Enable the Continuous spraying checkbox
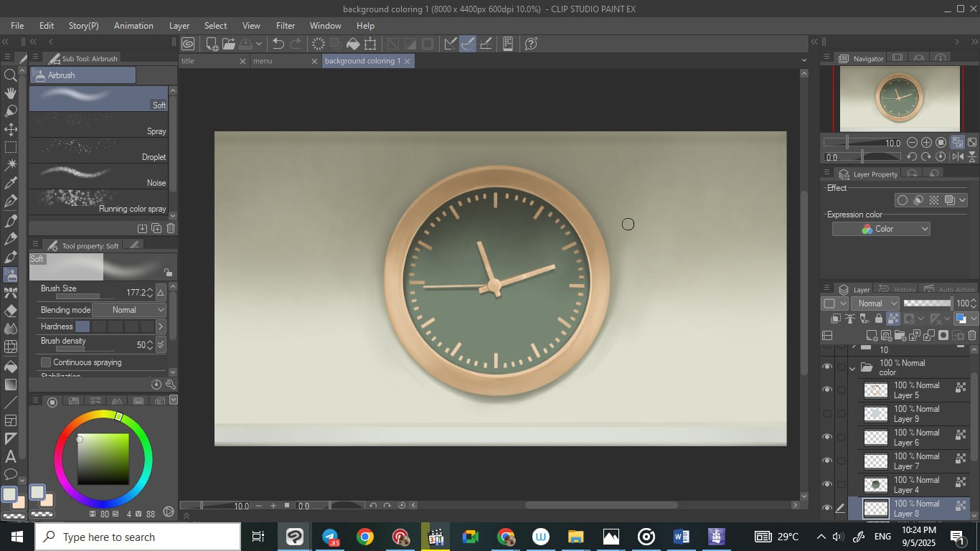This screenshot has height=551, width=980. coord(46,362)
